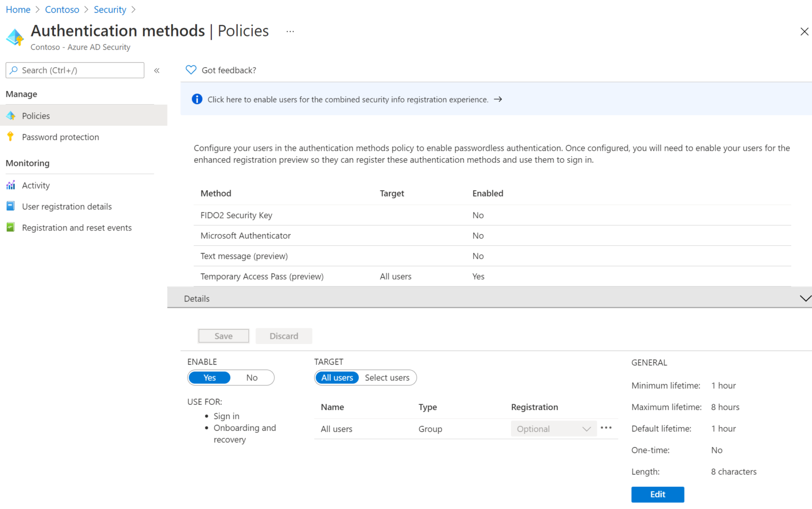Go back to Contoso breadcrumb
The height and width of the screenshot is (509, 812).
point(62,9)
